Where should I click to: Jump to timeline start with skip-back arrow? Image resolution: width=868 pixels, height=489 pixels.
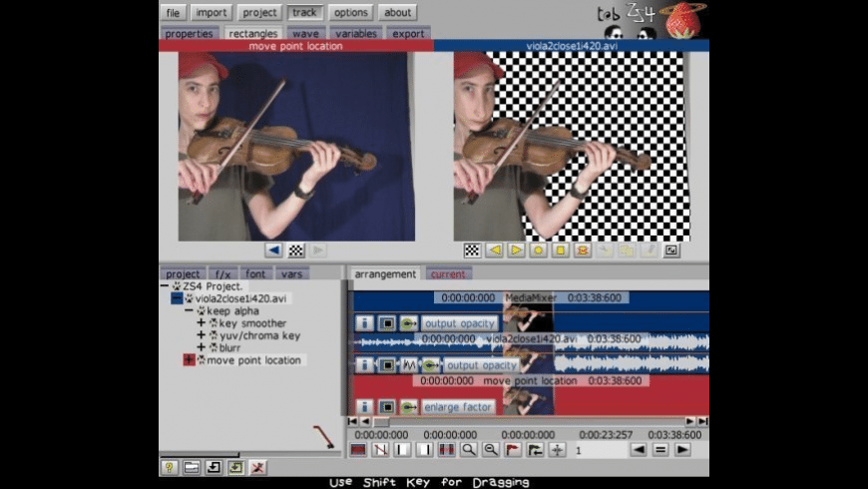(352, 421)
